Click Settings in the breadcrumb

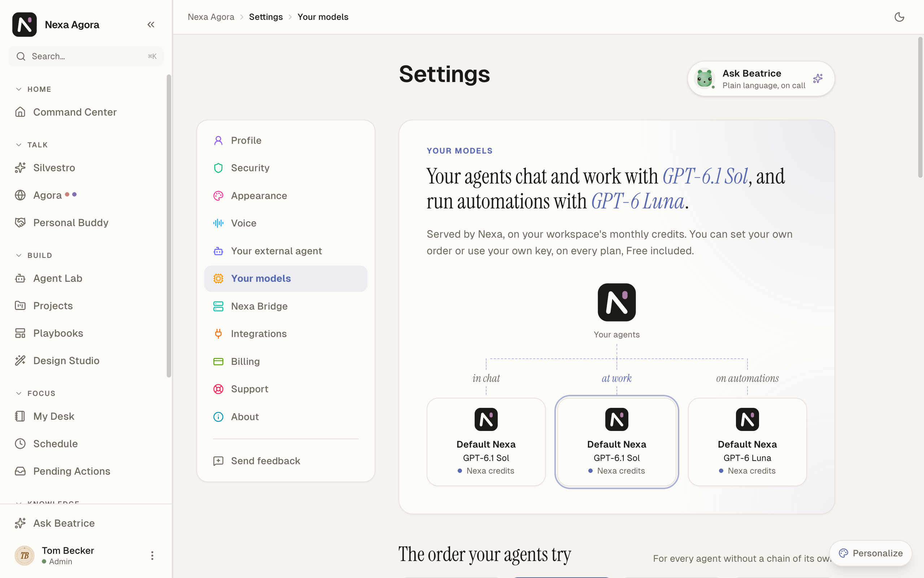point(266,17)
